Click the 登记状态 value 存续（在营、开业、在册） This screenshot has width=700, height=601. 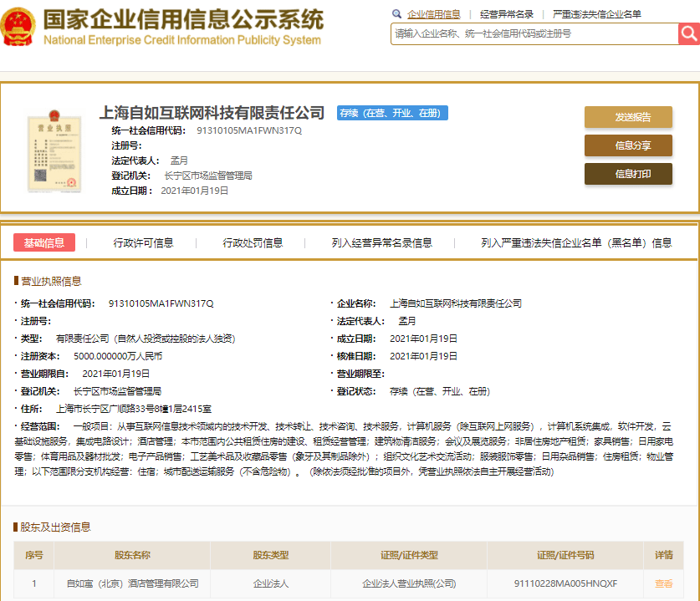[x=440, y=391]
